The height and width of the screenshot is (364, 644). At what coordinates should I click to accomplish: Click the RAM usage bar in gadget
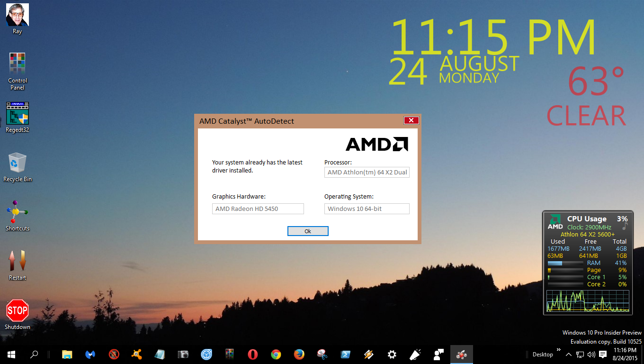click(565, 263)
